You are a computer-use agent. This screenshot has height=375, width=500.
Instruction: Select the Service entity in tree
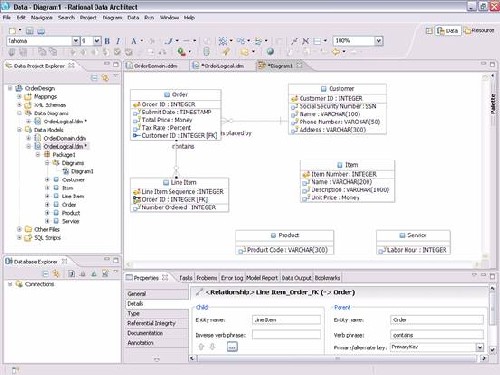coord(70,221)
